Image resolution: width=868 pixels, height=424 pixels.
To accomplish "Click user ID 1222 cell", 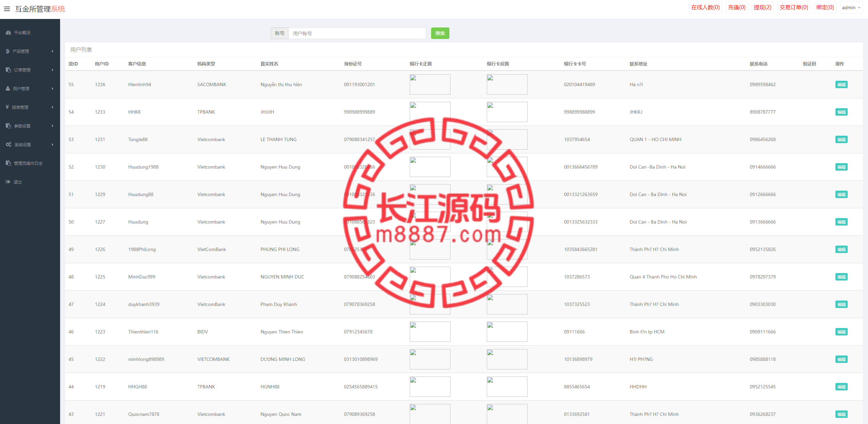I will 100,359.
